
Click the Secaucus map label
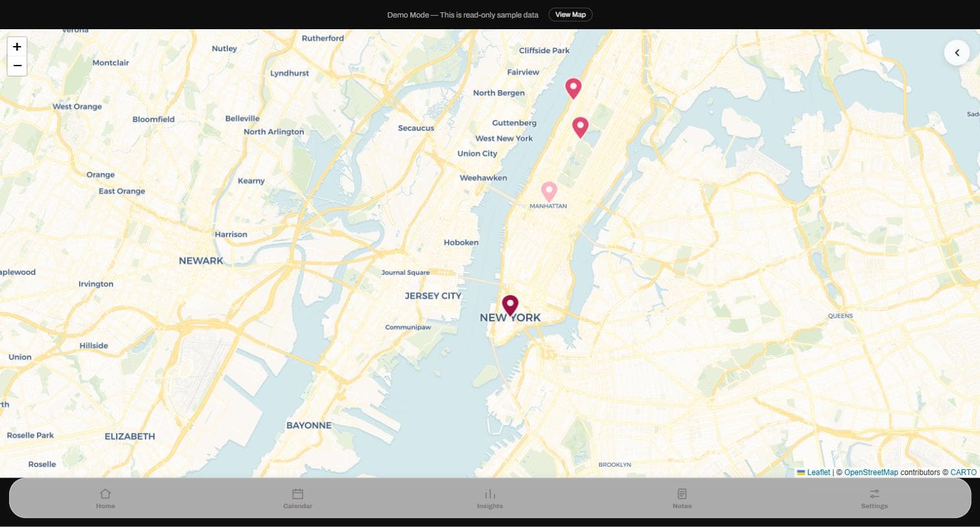(x=416, y=128)
